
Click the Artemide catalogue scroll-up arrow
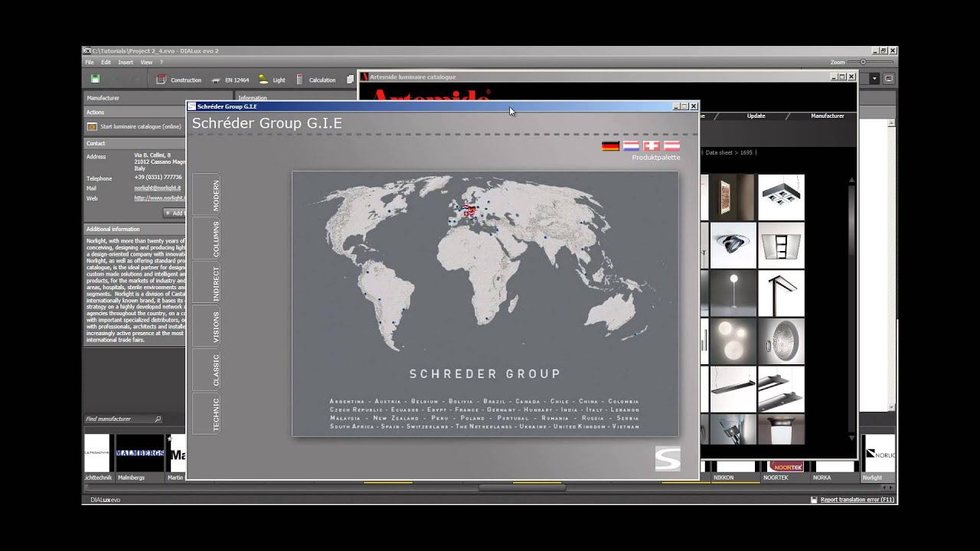click(851, 180)
